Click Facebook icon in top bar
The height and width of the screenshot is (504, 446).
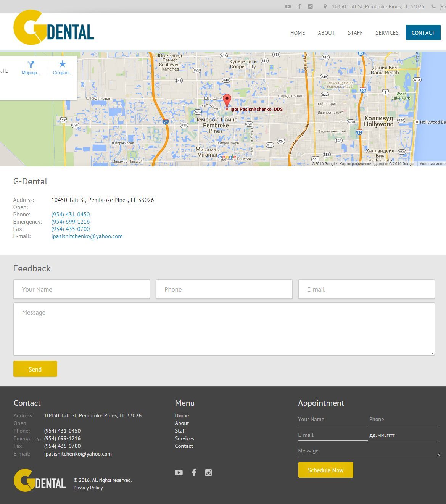pyautogui.click(x=299, y=6)
